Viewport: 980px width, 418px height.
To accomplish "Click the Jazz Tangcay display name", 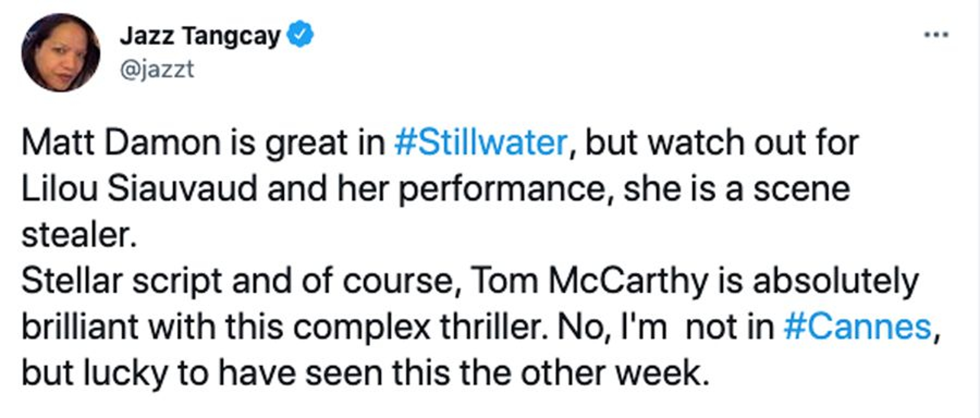I will point(200,36).
